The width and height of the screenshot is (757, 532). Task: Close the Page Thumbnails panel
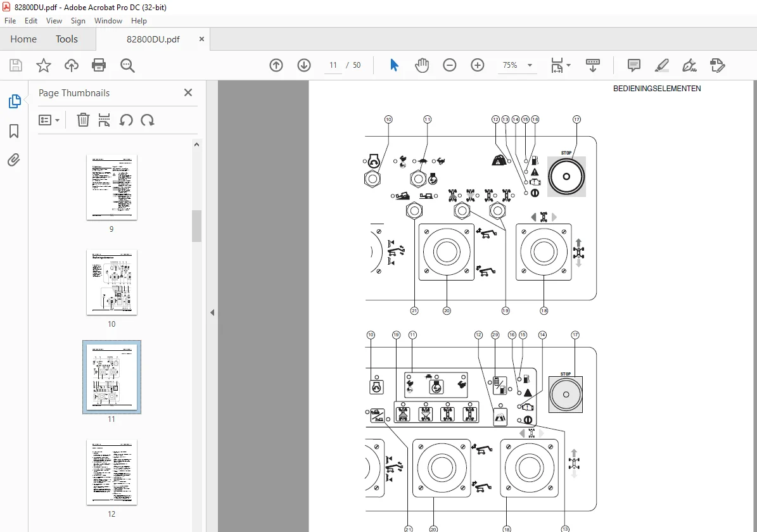188,92
